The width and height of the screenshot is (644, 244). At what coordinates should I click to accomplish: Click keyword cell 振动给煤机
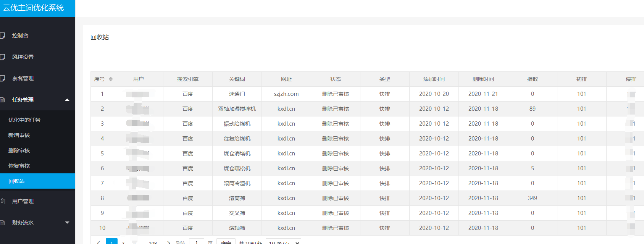237,124
